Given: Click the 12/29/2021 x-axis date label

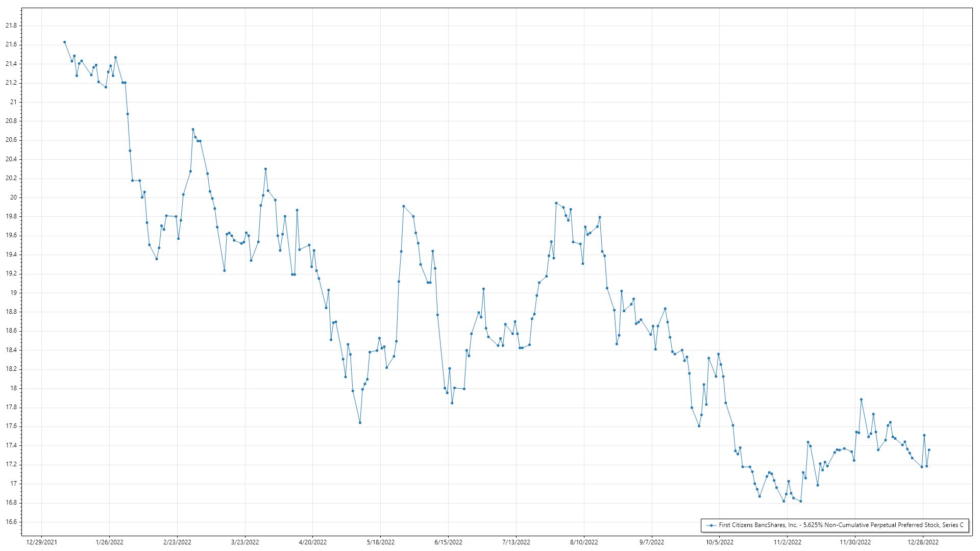Looking at the screenshot, I should pos(41,542).
